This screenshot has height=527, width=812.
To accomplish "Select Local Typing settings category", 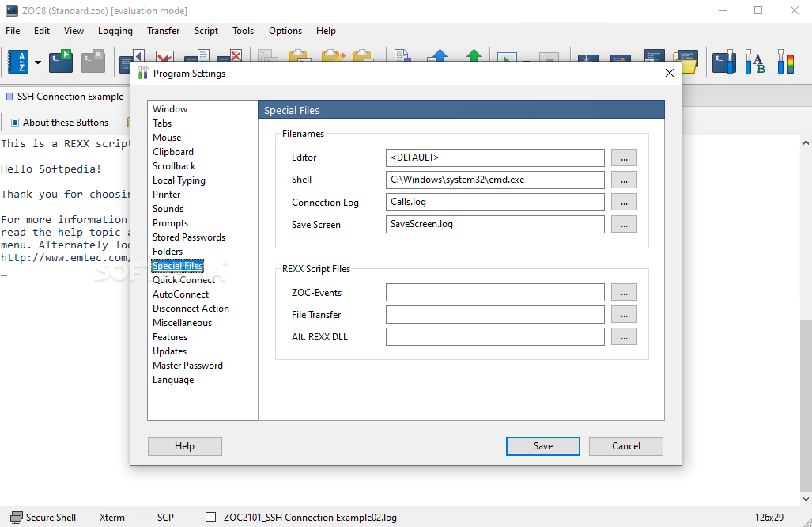I will (179, 180).
